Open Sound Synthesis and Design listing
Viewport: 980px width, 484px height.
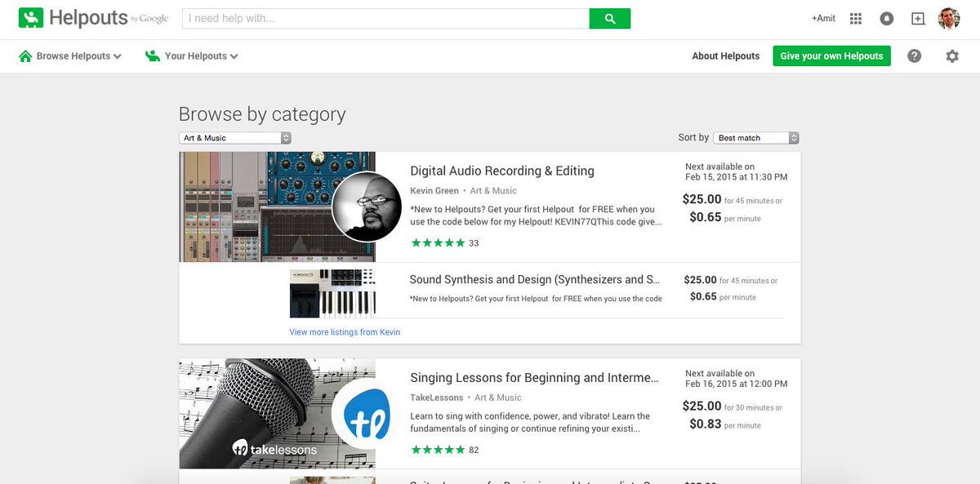[535, 279]
